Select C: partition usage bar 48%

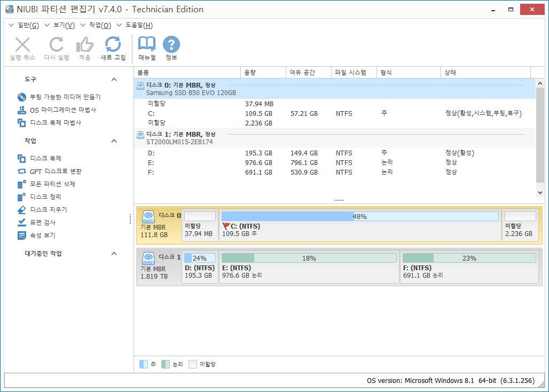(360, 216)
